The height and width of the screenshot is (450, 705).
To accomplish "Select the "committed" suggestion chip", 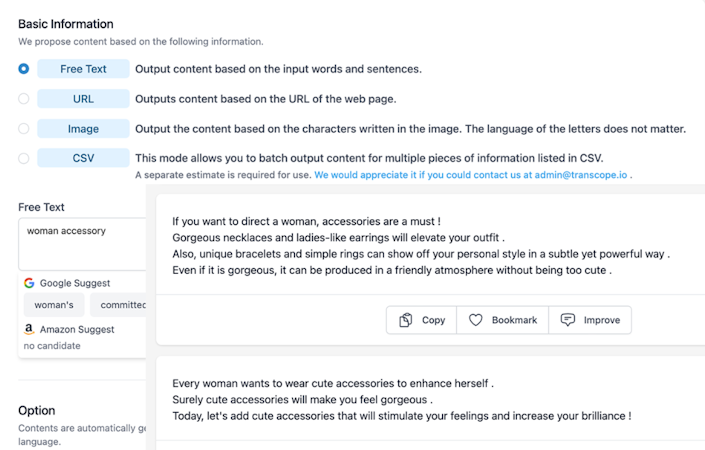I will (x=120, y=305).
